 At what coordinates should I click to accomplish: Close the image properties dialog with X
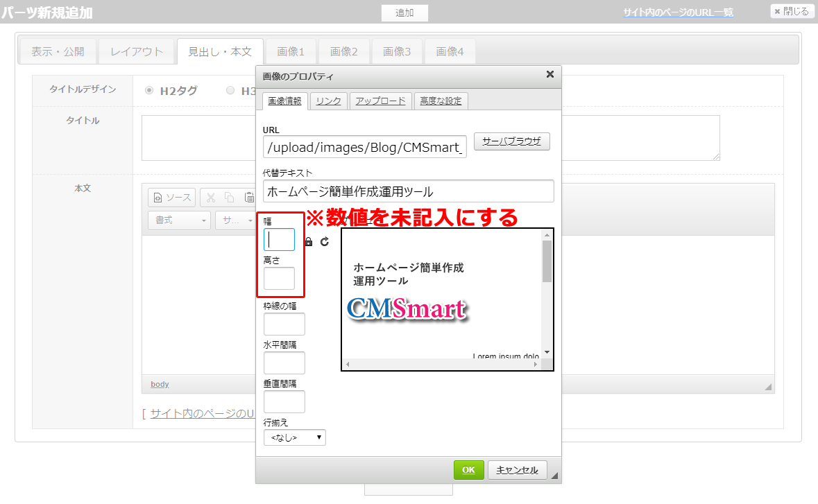coord(550,74)
